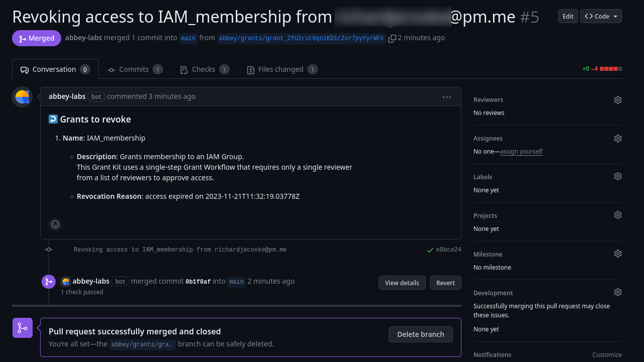Open the Projects gear settings

click(618, 215)
